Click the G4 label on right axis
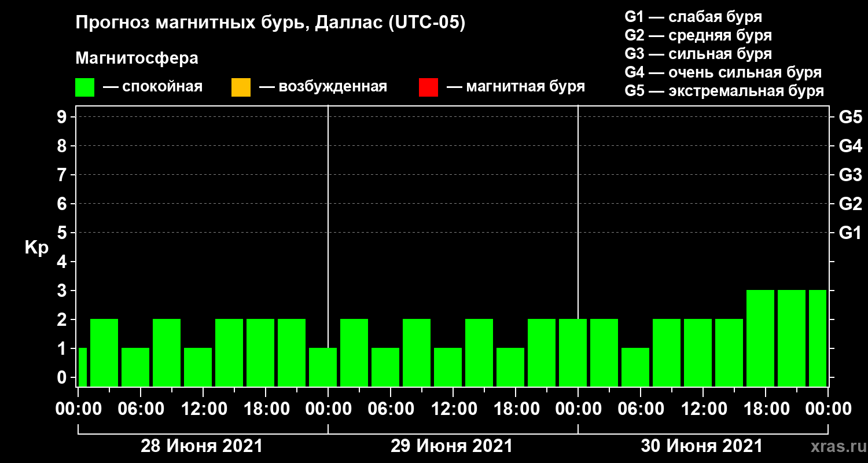The image size is (868, 463). coord(850,146)
